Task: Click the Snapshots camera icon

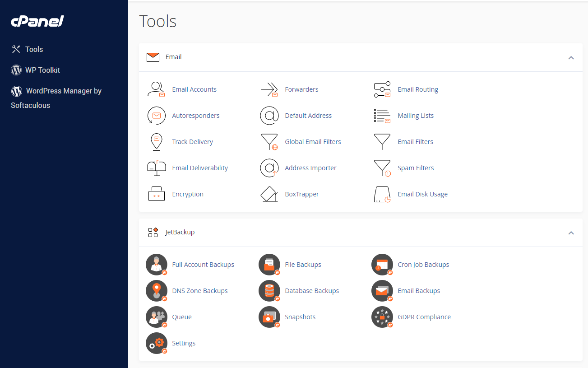Action: [x=269, y=317]
